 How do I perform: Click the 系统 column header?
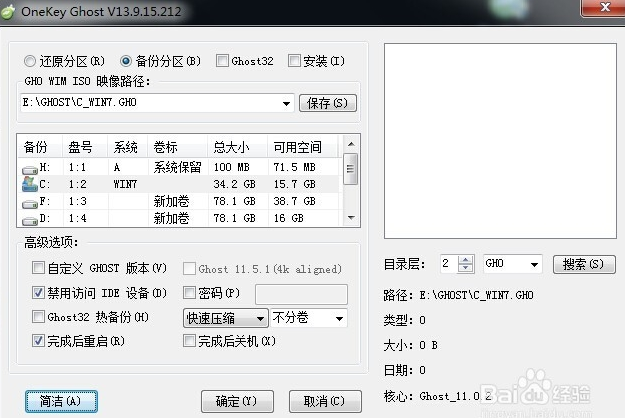point(128,147)
